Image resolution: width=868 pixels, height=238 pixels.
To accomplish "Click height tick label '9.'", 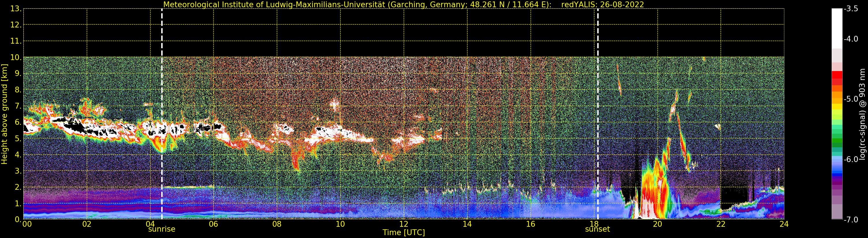I will (x=18, y=74).
